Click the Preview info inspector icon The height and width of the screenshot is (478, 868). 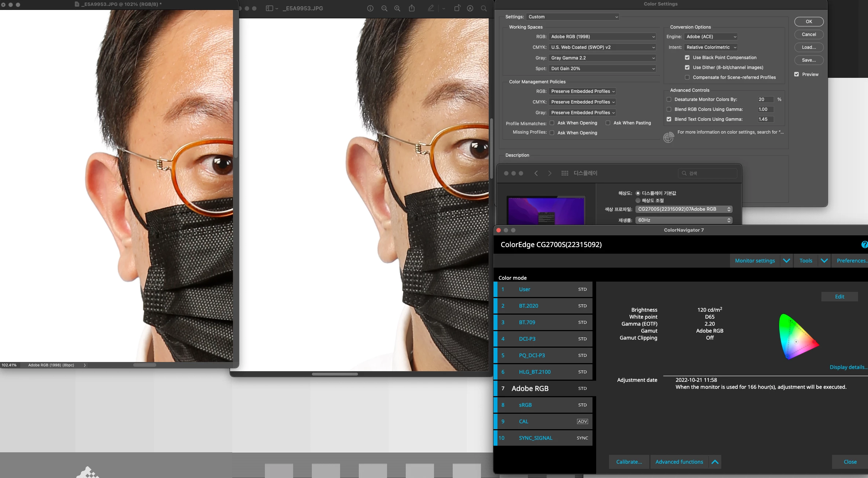[x=370, y=8]
